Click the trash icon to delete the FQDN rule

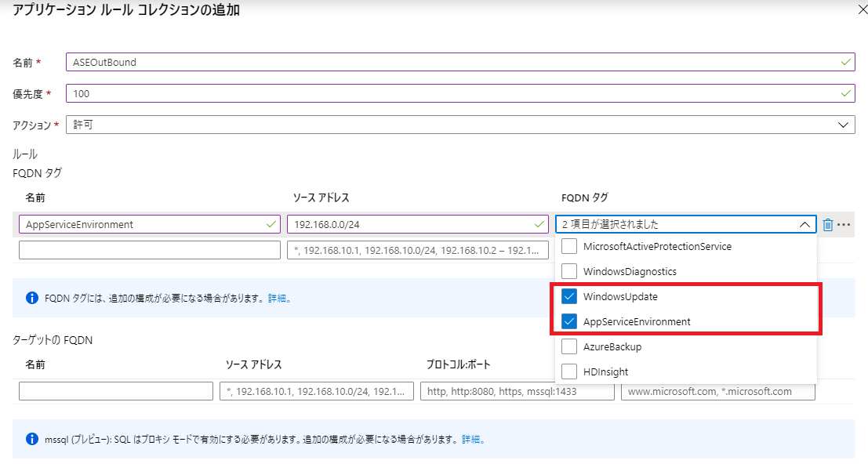click(828, 225)
